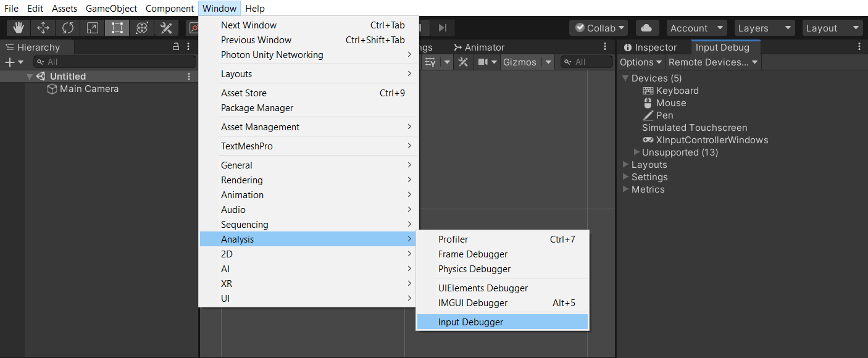Viewport: 868px width, 358px height.
Task: Choose the Scale tool
Action: click(92, 28)
